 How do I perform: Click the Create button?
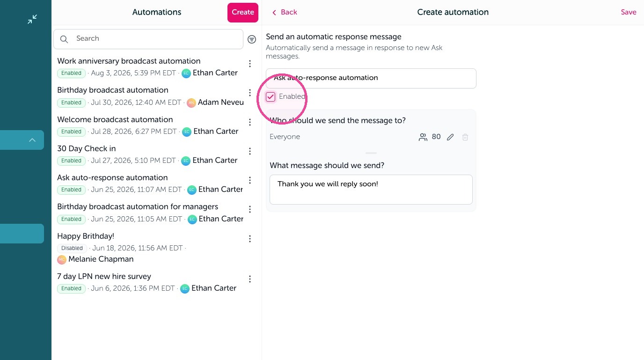click(243, 13)
